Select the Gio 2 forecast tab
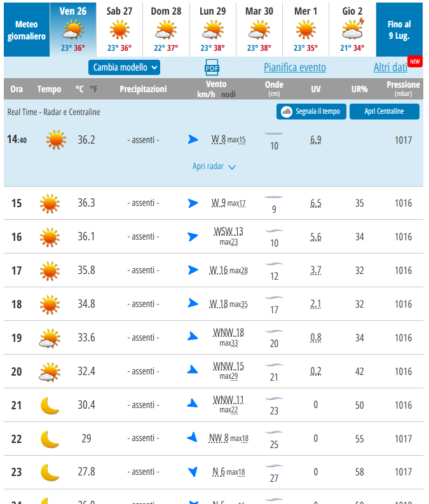Screen dimensions: 429x504 pyautogui.click(x=353, y=30)
